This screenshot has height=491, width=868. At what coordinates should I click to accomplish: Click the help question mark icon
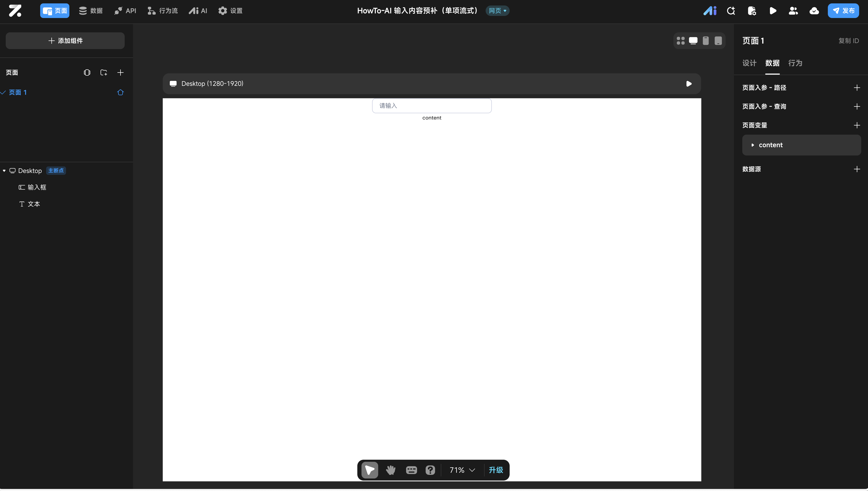(430, 470)
